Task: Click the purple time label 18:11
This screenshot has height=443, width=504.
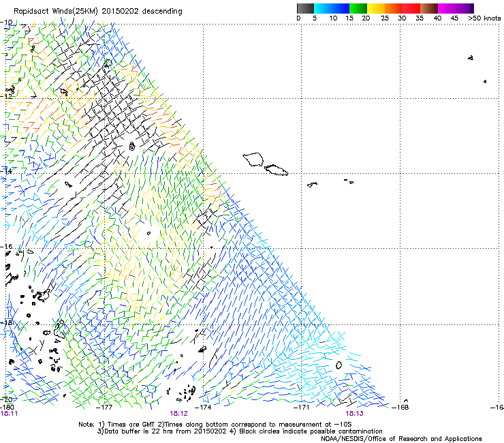Action: pyautogui.click(x=9, y=413)
